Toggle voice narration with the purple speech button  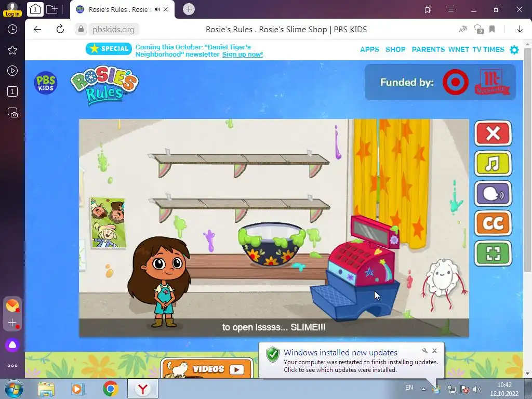click(493, 193)
